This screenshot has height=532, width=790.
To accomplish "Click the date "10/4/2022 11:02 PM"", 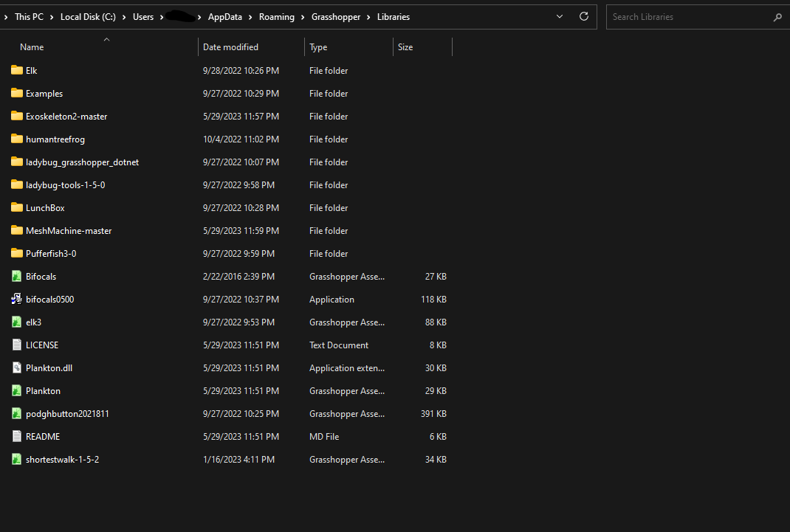I will 241,139.
